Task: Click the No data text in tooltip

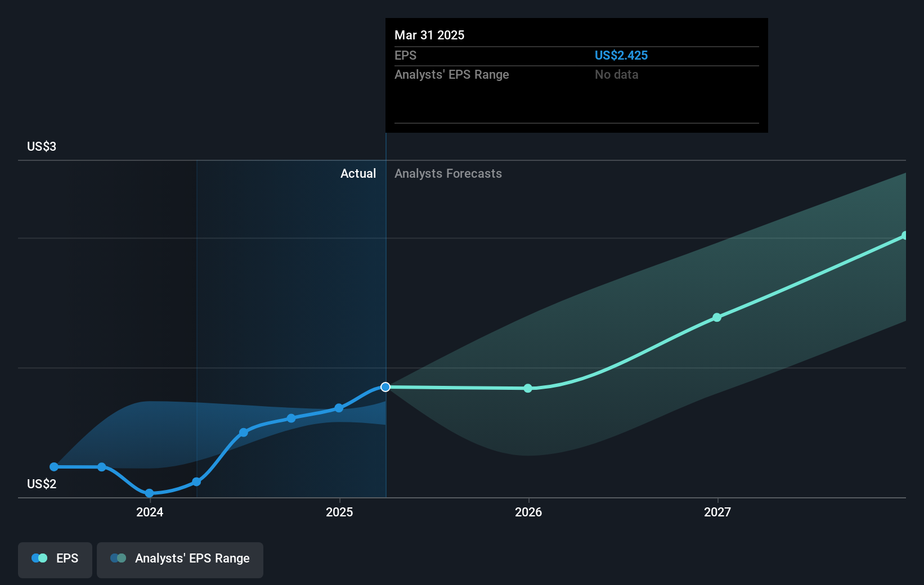Action: pos(616,74)
